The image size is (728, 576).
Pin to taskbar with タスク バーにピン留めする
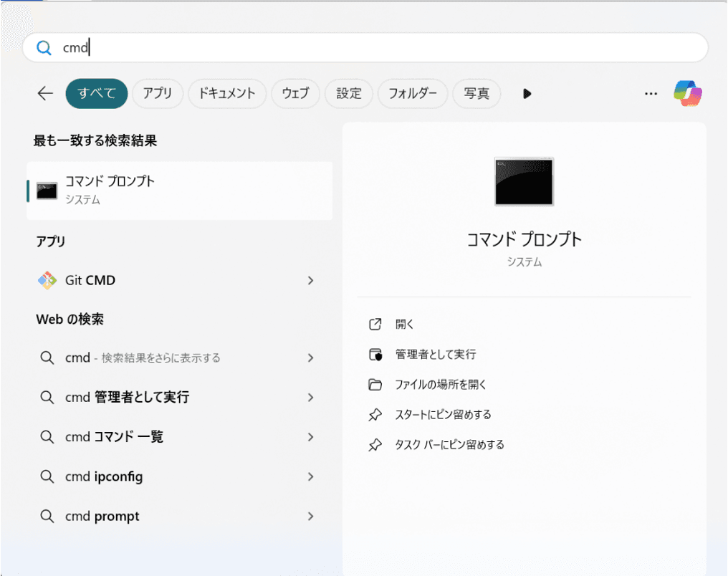(x=449, y=445)
